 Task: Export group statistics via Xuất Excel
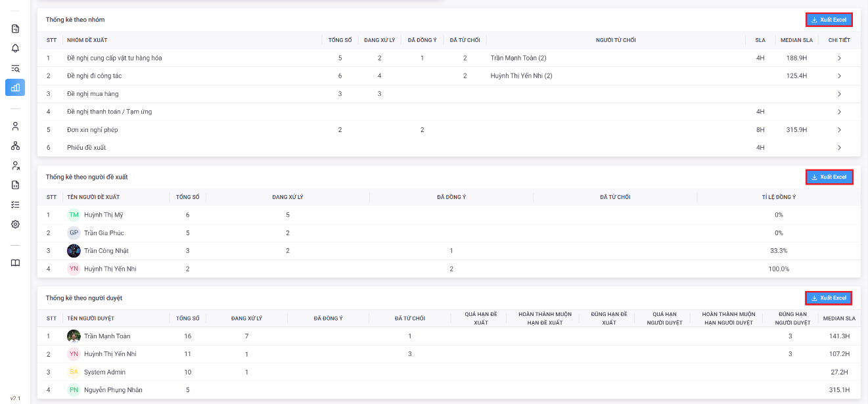(829, 20)
